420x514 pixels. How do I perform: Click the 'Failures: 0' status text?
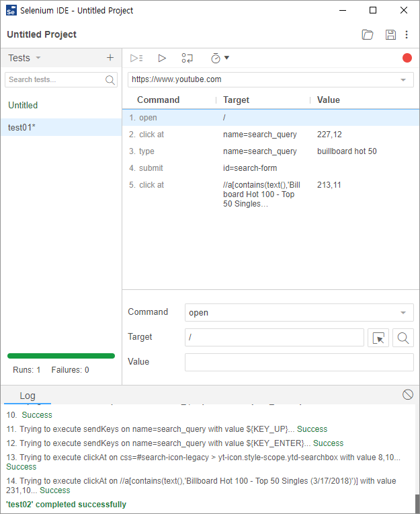pos(70,370)
